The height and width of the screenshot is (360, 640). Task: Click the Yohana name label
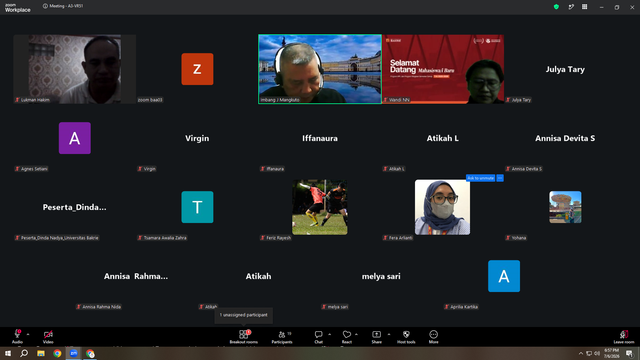tap(516, 238)
